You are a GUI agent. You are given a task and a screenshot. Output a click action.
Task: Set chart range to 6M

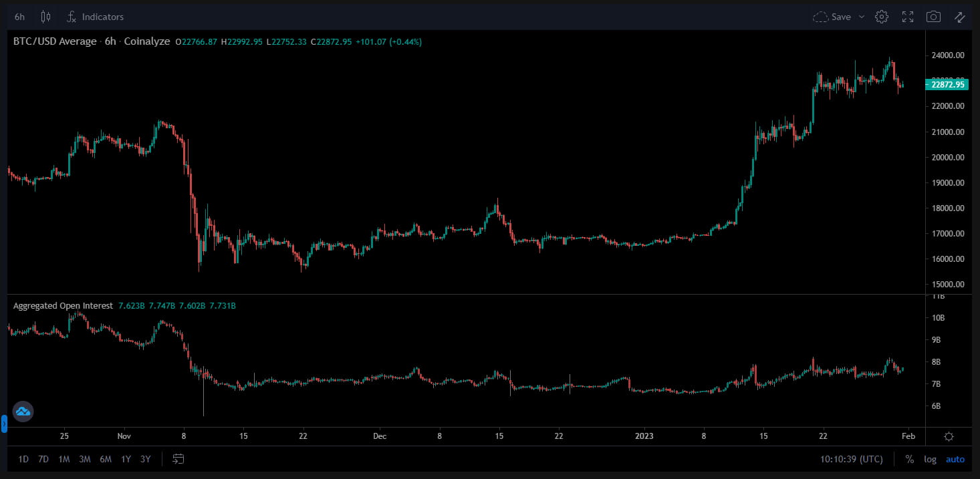(x=105, y=459)
